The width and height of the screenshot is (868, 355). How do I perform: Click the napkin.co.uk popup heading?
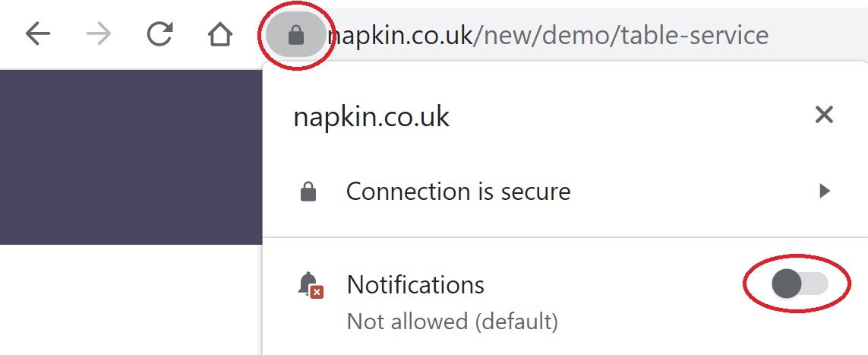371,116
